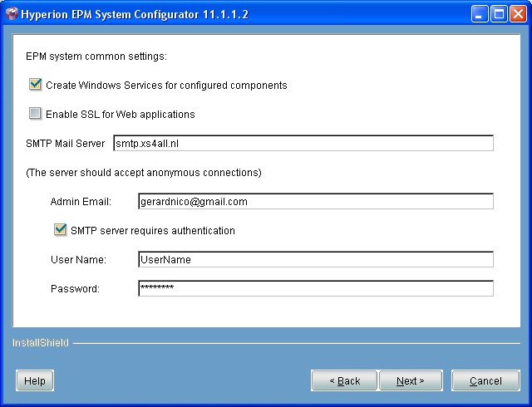Select the User Name input field

pos(315,260)
